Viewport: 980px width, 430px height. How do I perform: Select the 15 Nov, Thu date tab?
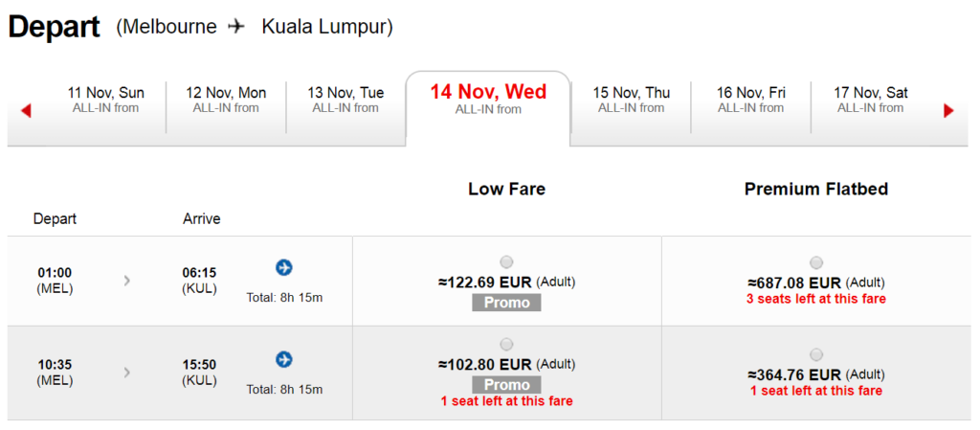tap(632, 100)
